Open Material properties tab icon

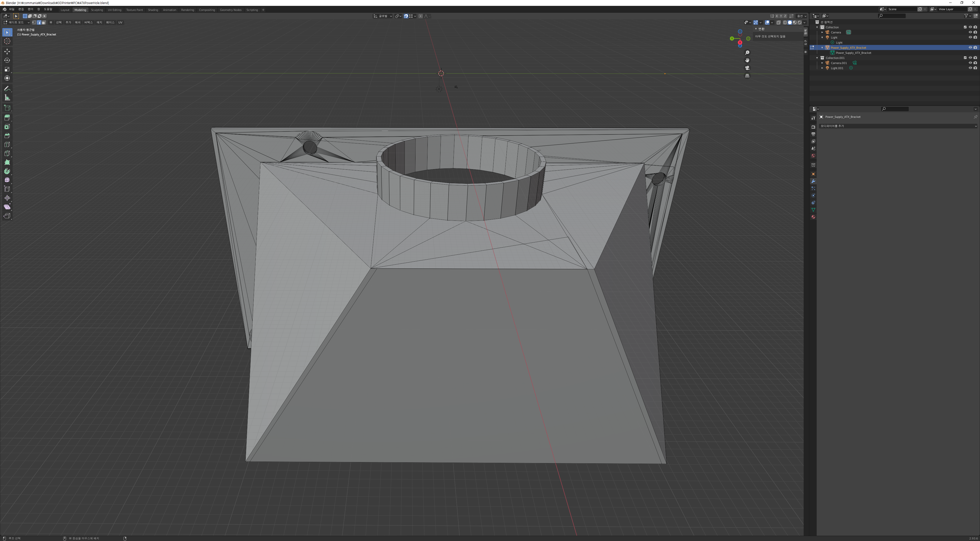[x=813, y=217]
